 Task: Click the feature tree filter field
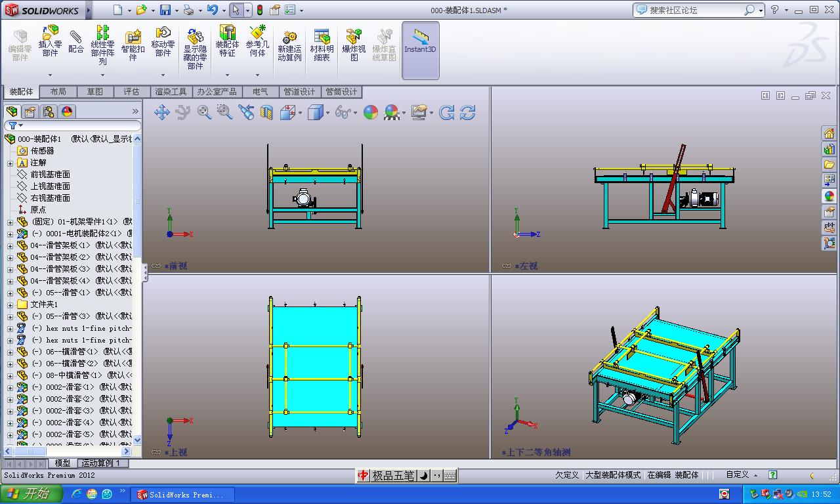click(x=73, y=125)
